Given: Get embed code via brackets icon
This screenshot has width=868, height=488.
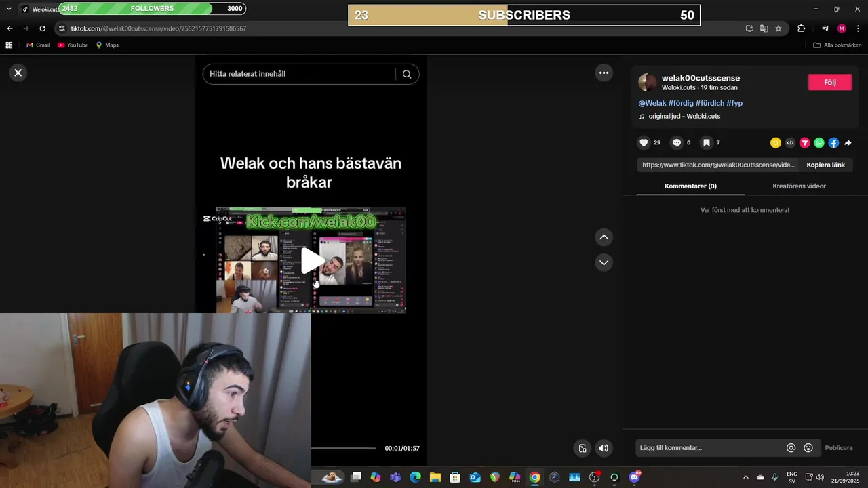Looking at the screenshot, I should 790,142.
